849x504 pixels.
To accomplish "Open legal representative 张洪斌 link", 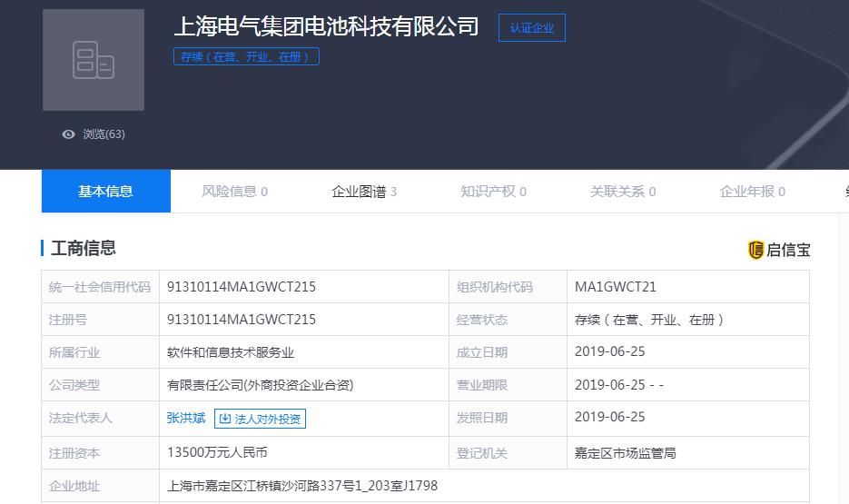I will (x=186, y=418).
